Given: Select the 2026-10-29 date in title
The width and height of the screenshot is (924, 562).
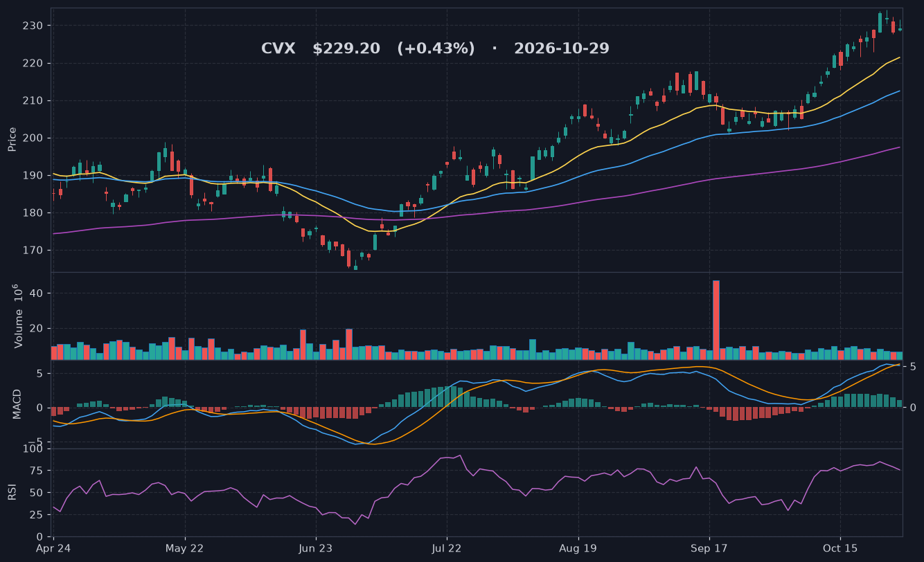Looking at the screenshot, I should (562, 48).
